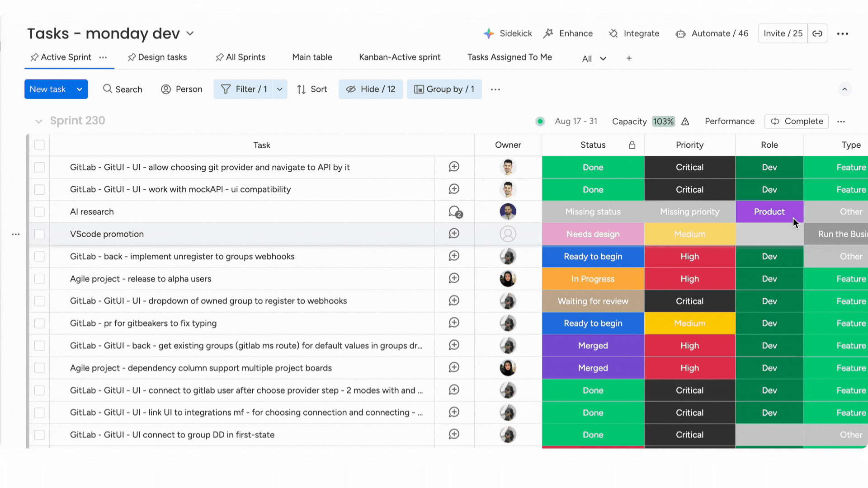Switch to Design tasks tab
Screen dimensions: 868x488
[x=157, y=57]
